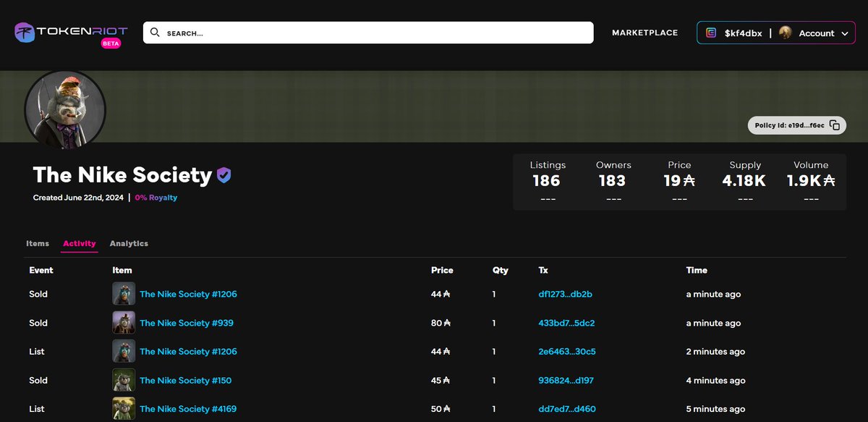Screen dimensions: 868x422
Task: Click the verified badge next to The Nike Society
Action: point(224,175)
